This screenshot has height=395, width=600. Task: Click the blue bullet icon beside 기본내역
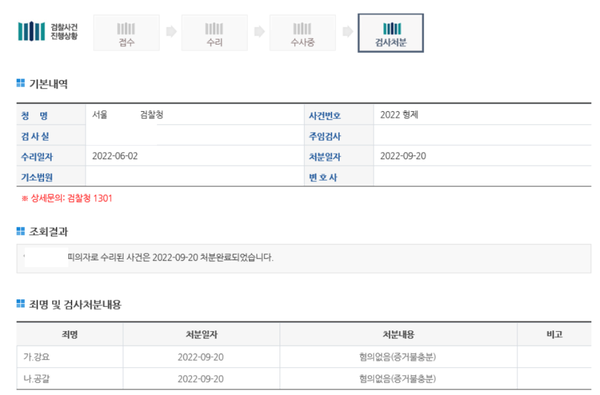[x=21, y=83]
